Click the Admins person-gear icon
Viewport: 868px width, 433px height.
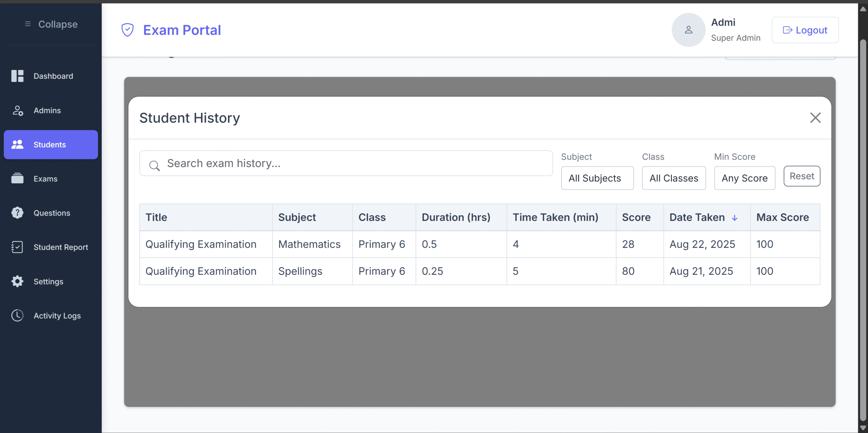click(17, 111)
